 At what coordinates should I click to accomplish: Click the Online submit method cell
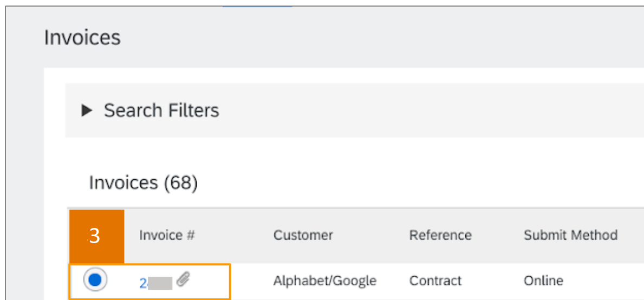pos(543,281)
